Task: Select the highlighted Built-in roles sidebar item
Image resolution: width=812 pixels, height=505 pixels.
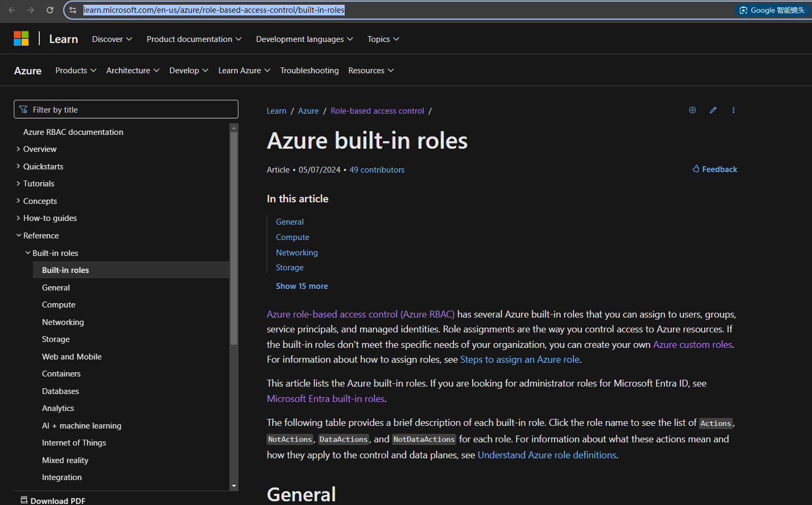Action: pos(131,270)
